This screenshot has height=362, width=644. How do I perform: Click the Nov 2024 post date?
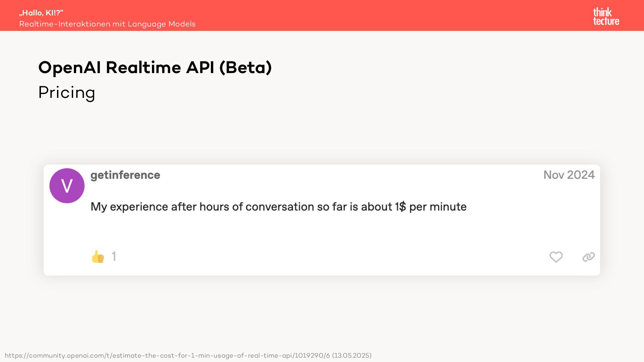point(569,175)
